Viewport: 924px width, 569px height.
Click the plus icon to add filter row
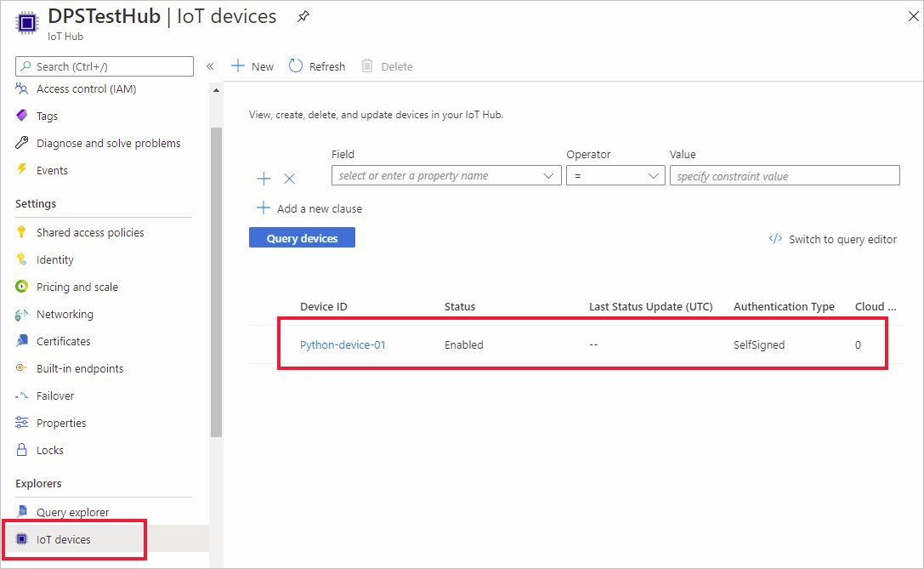264,179
